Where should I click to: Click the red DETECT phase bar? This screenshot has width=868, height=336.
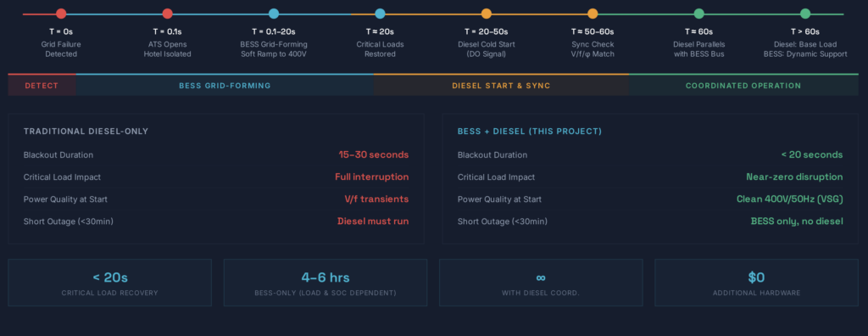coord(42,85)
